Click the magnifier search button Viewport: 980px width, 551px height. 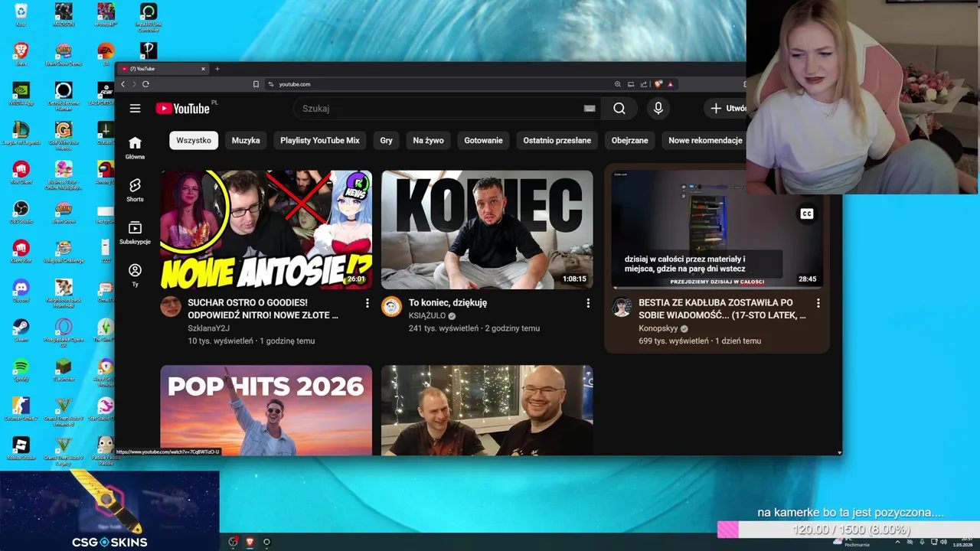(619, 109)
